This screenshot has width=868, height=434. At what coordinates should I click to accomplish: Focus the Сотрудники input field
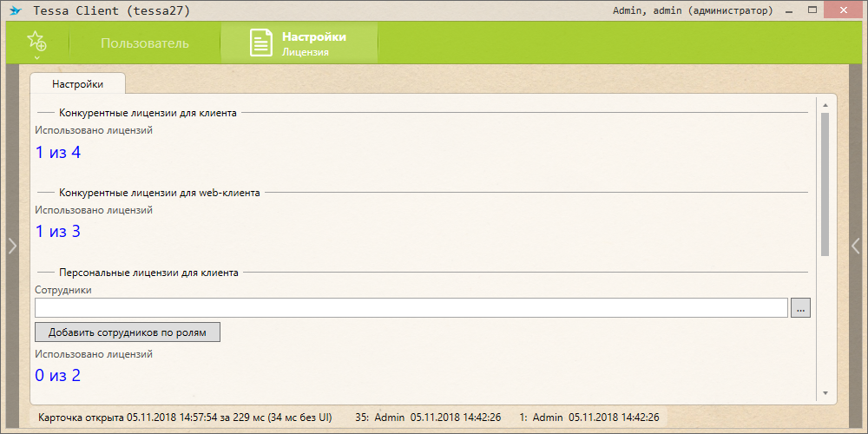click(x=411, y=308)
